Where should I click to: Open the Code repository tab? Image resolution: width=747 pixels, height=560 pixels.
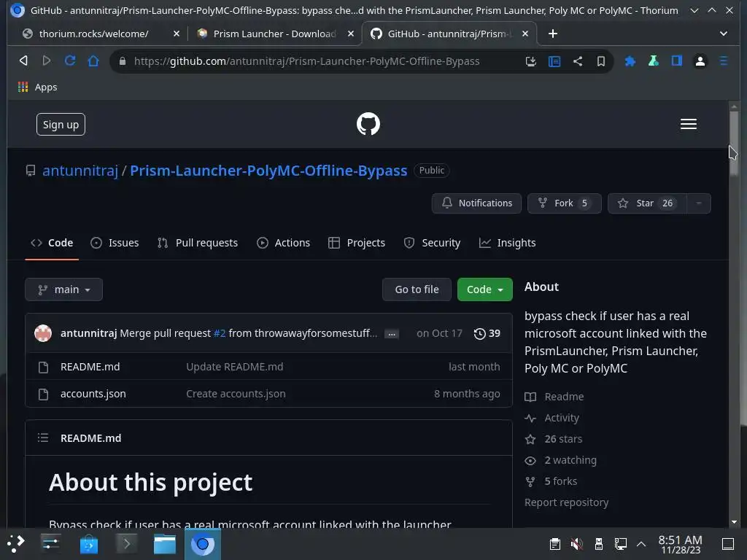tap(52, 243)
